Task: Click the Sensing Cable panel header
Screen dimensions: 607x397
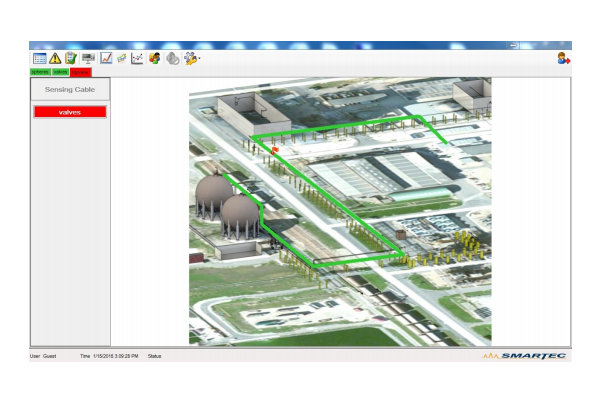Action: pyautogui.click(x=70, y=89)
